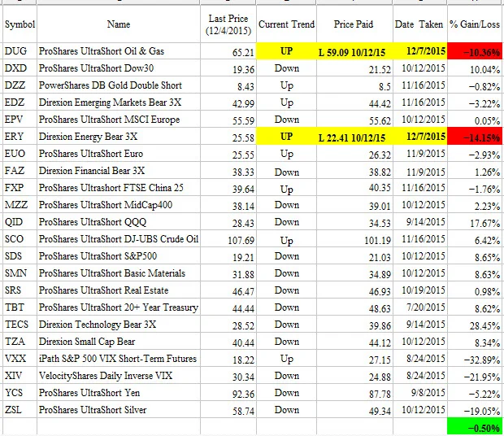Select Direxion Financial Bear 3X name
Viewport: 504px width, 436px height.
point(119,170)
